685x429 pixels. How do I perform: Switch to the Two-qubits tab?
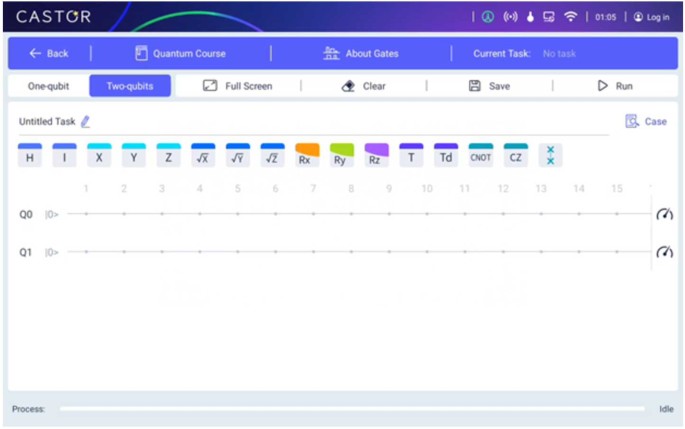(130, 86)
